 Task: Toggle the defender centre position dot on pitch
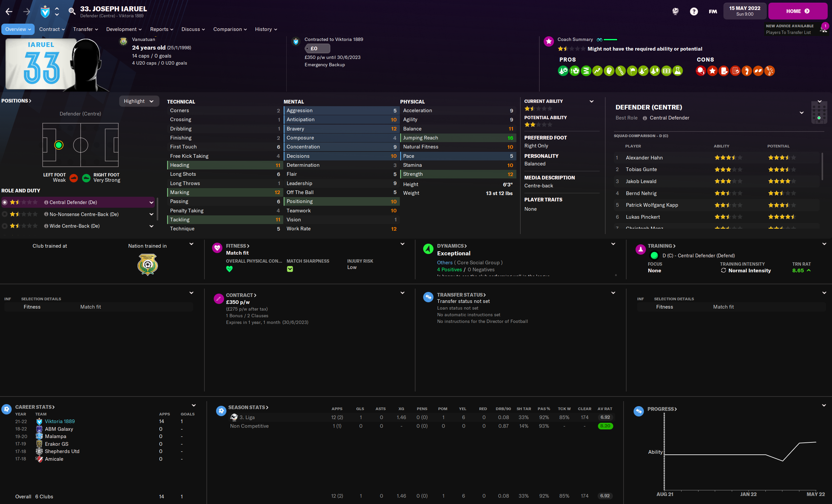click(59, 145)
